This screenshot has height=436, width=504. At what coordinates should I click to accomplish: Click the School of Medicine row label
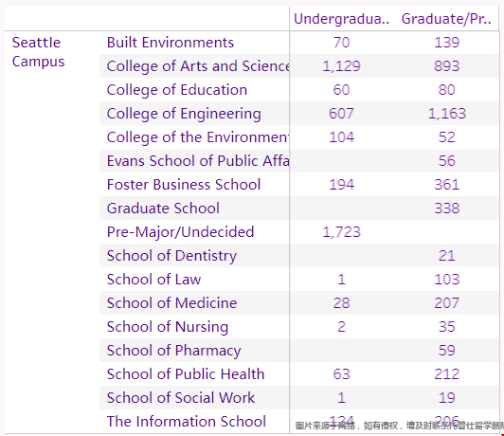pyautogui.click(x=172, y=303)
